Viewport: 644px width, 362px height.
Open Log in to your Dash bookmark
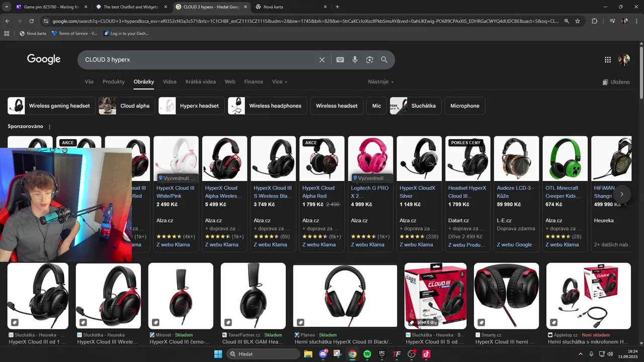click(126, 33)
